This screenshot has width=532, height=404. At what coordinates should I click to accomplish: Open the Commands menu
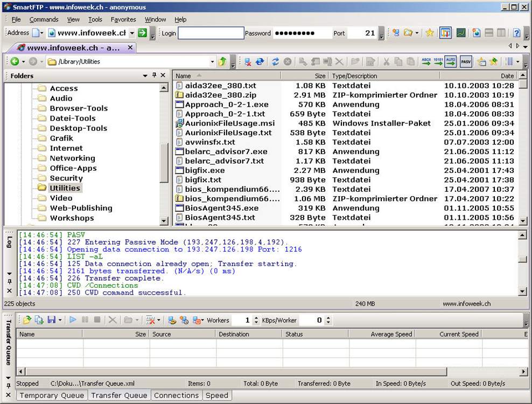coord(44,19)
